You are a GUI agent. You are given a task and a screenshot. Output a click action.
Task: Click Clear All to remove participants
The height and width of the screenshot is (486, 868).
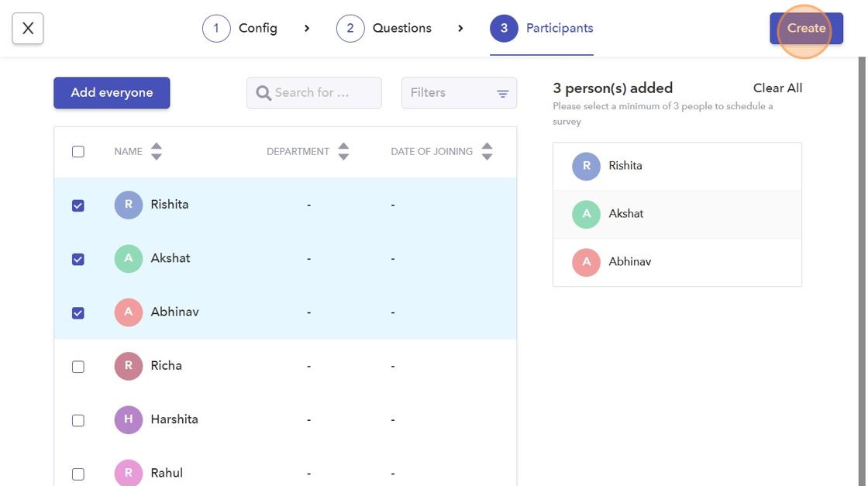[777, 88]
